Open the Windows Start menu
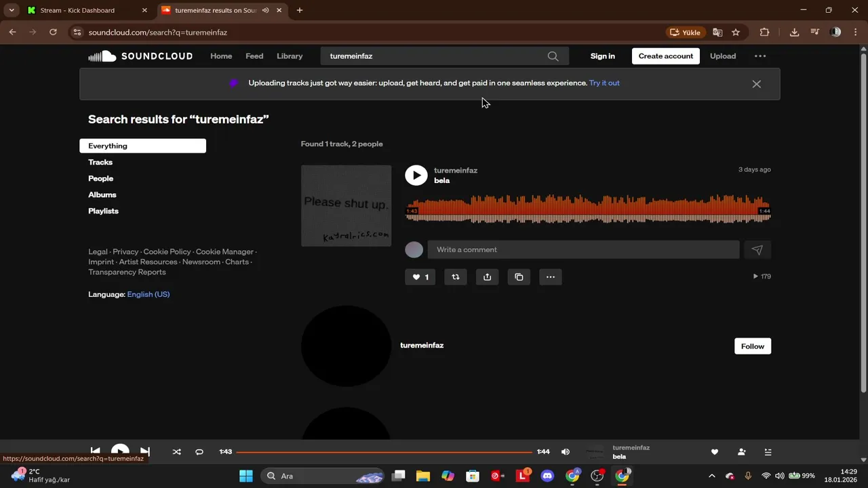This screenshot has height=488, width=868. (246, 476)
